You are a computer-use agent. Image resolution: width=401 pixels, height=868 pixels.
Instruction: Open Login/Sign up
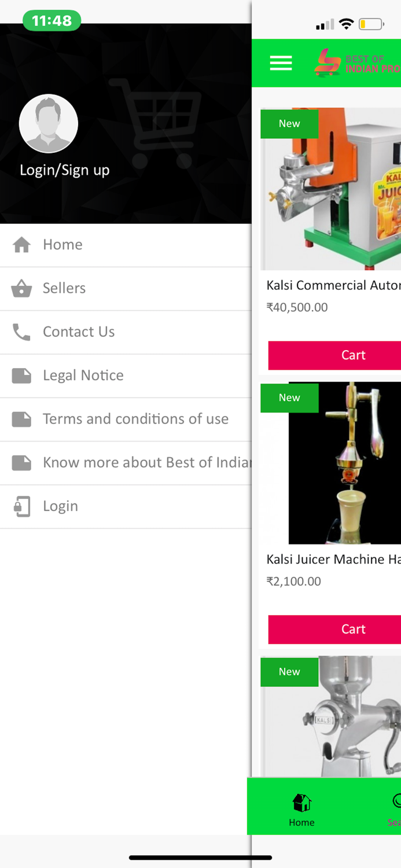[65, 170]
